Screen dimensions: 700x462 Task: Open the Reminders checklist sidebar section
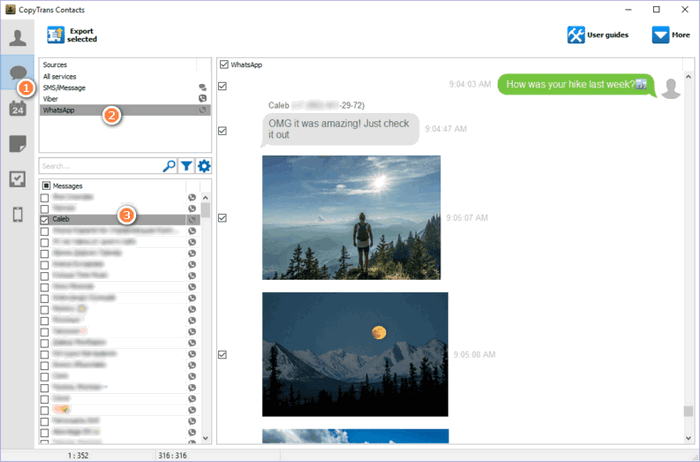[x=17, y=179]
